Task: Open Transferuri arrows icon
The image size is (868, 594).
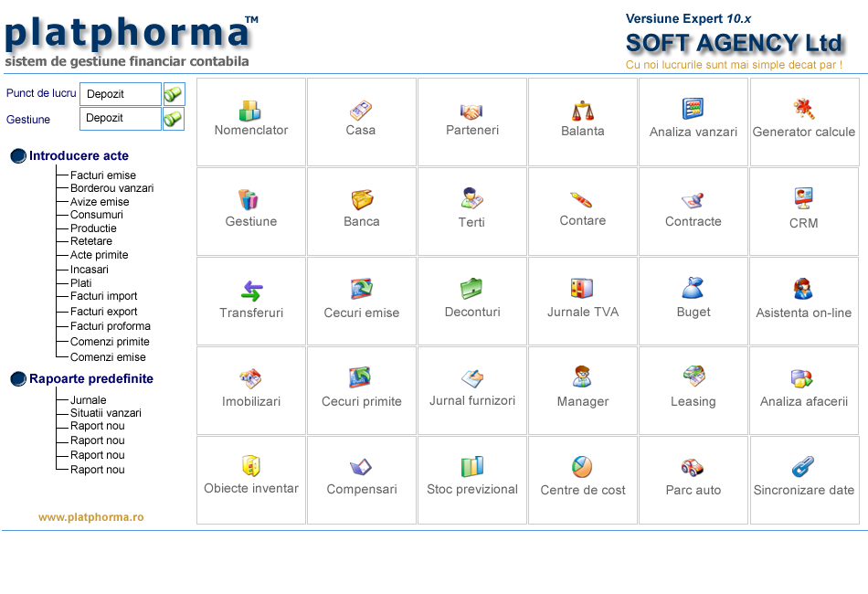Action: pyautogui.click(x=252, y=291)
